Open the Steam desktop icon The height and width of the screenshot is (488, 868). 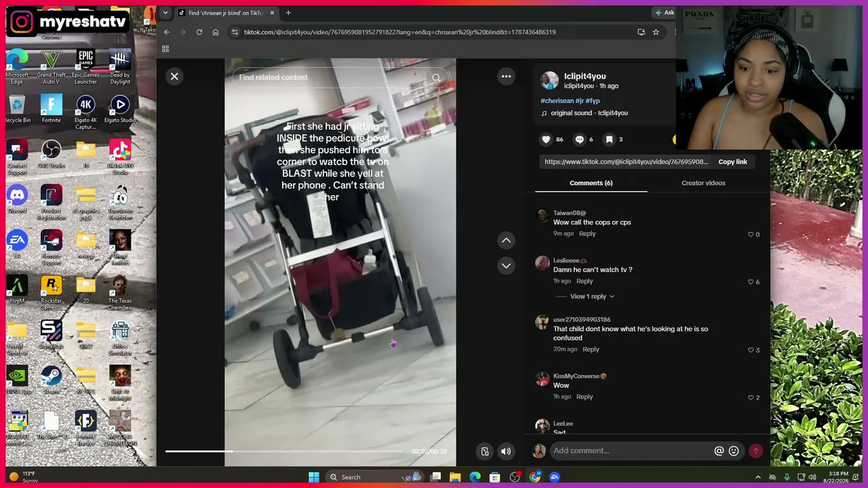coord(51,380)
